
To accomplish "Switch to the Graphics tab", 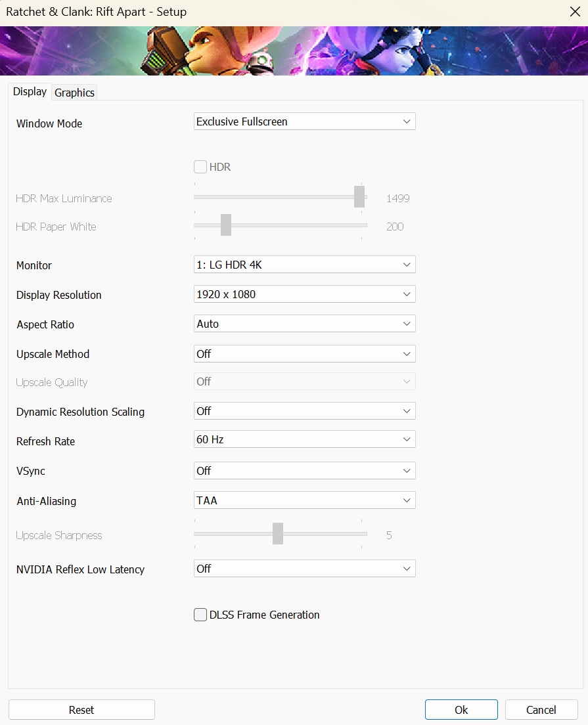I will (x=74, y=93).
